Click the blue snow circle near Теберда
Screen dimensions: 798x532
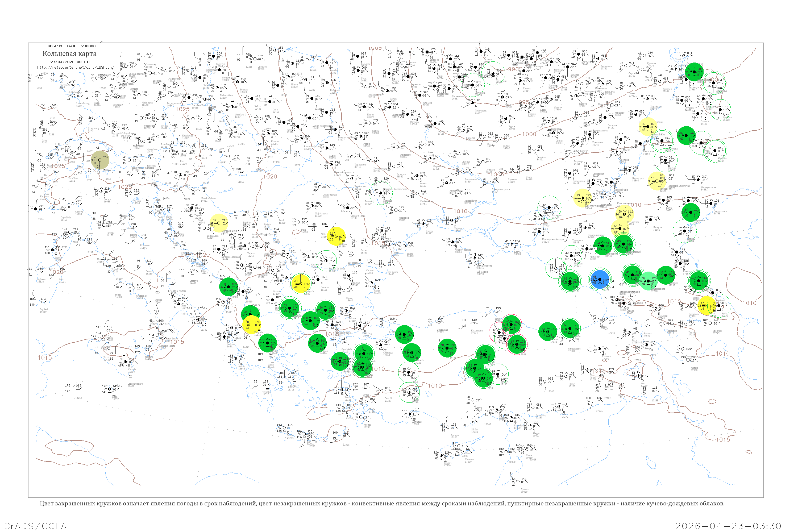tap(599, 279)
